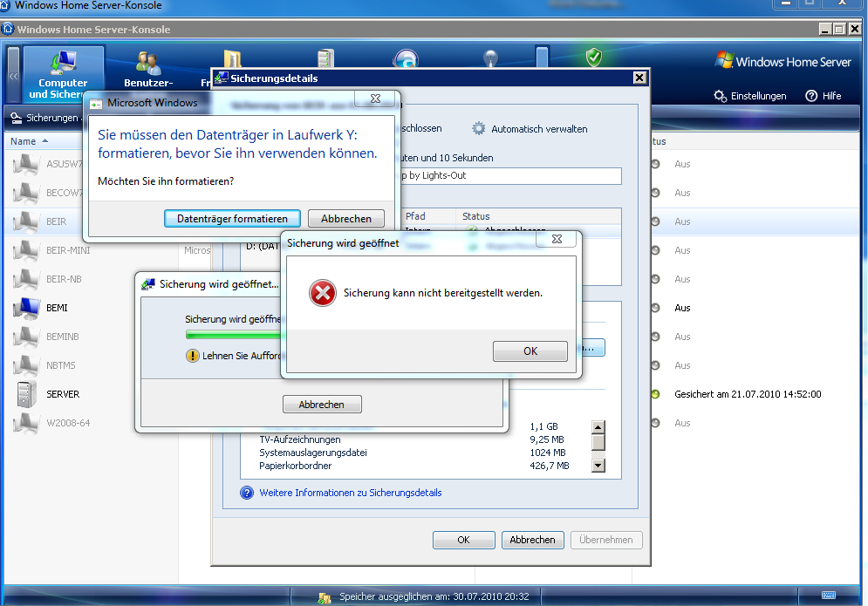Cancel the format disk prompt with Abbrechen
The height and width of the screenshot is (606, 868).
346,219
